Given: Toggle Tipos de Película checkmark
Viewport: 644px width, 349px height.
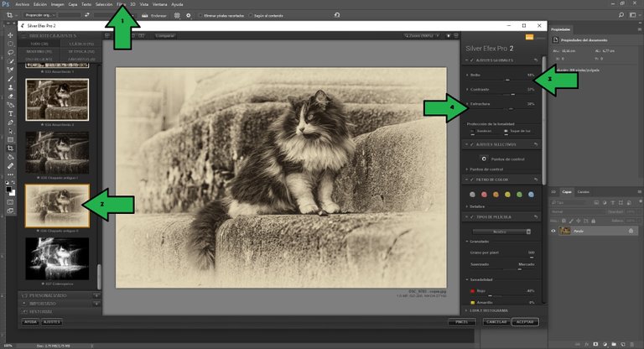Looking at the screenshot, I should coord(472,216).
